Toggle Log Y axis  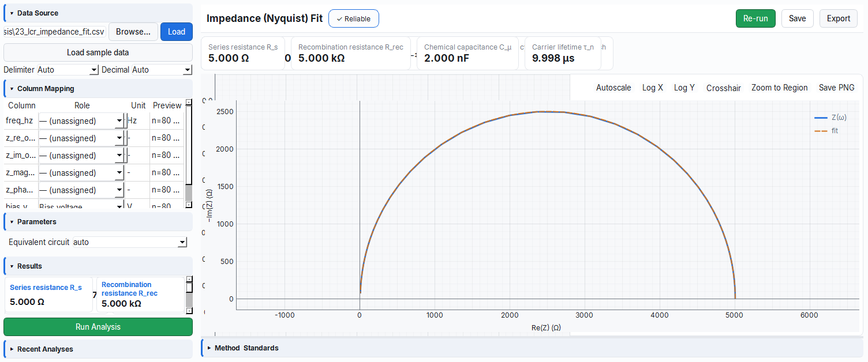684,88
